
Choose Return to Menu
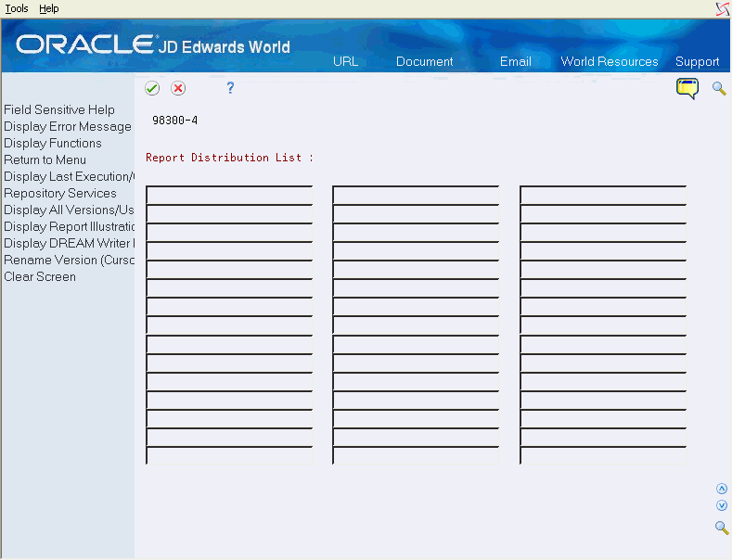pyautogui.click(x=45, y=160)
